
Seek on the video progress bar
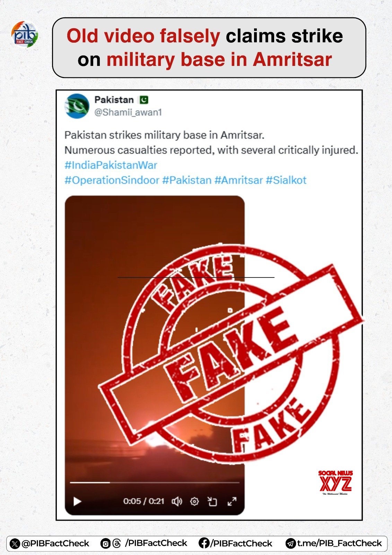[x=155, y=483]
